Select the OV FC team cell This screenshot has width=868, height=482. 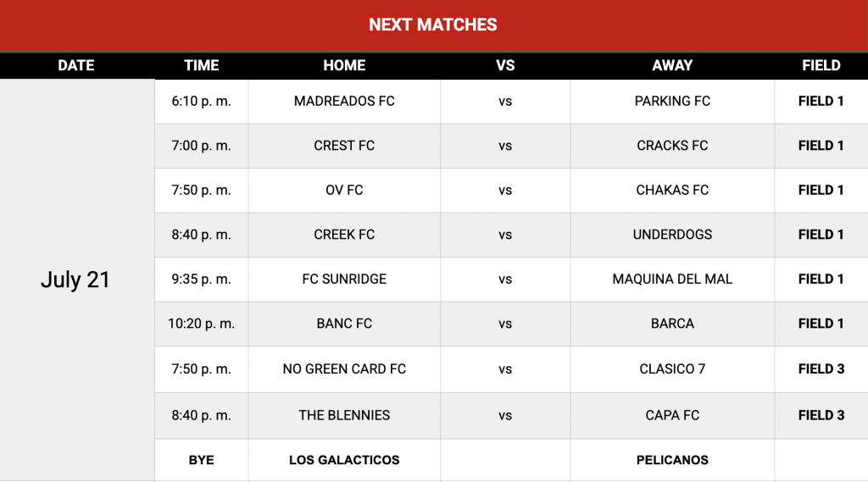click(344, 191)
